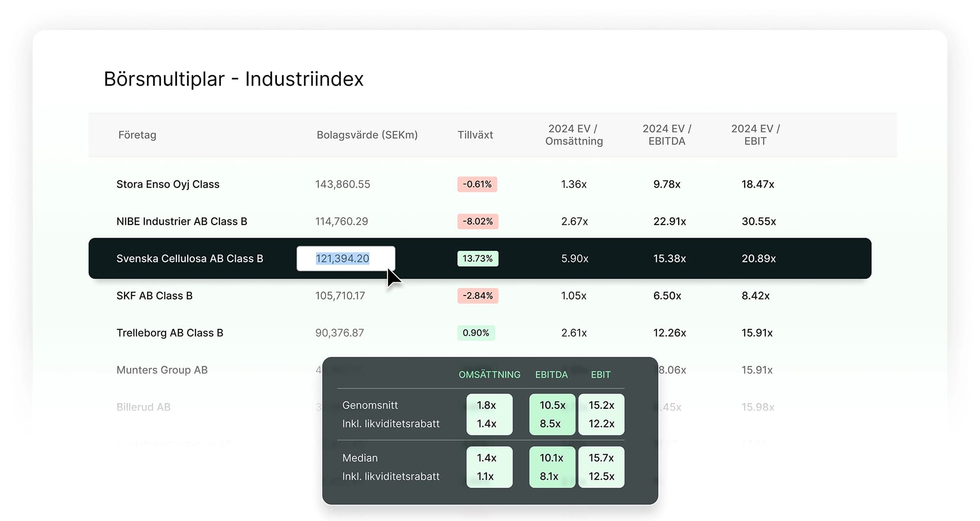Click the value 114,760.29
This screenshot has width=980, height=521.
[342, 222]
